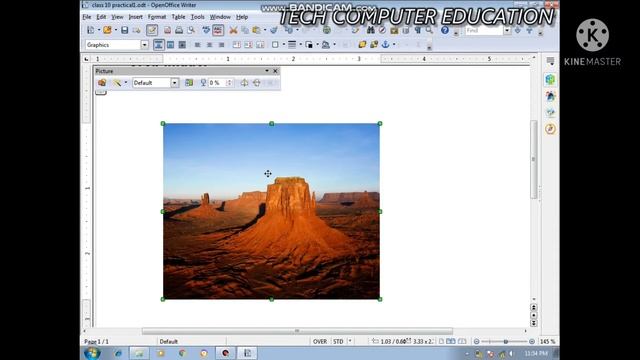
Task: Open the Table menu
Action: [178, 17]
